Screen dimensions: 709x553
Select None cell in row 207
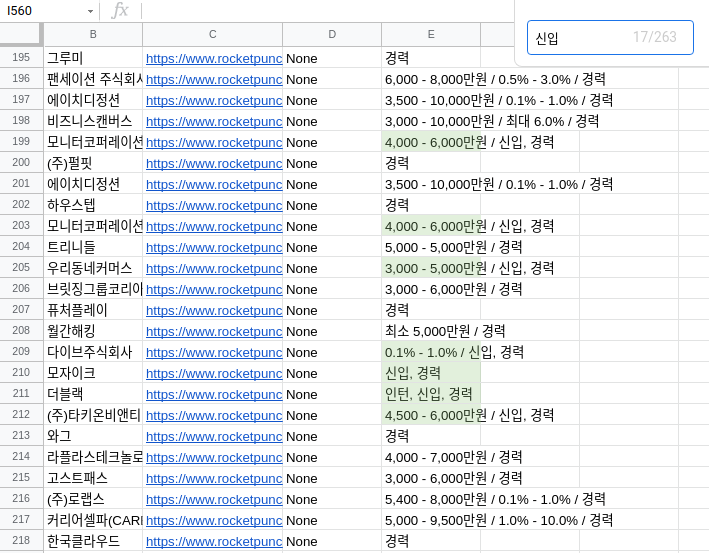click(x=332, y=310)
